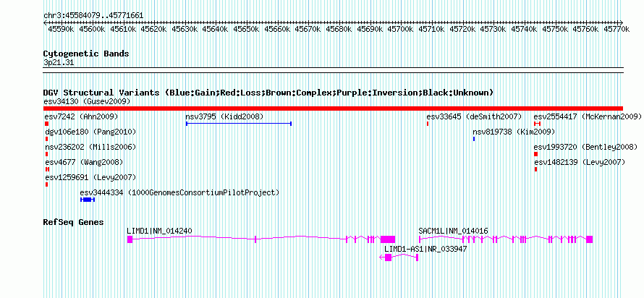644x298 pixels.
Task: Click the Cytogenetic Bands track title
Action: (86, 54)
